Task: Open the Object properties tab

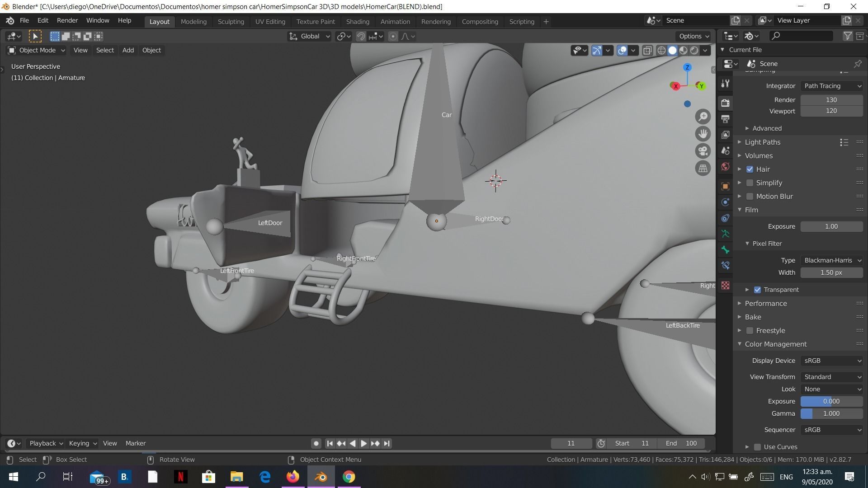Action: 725,186
